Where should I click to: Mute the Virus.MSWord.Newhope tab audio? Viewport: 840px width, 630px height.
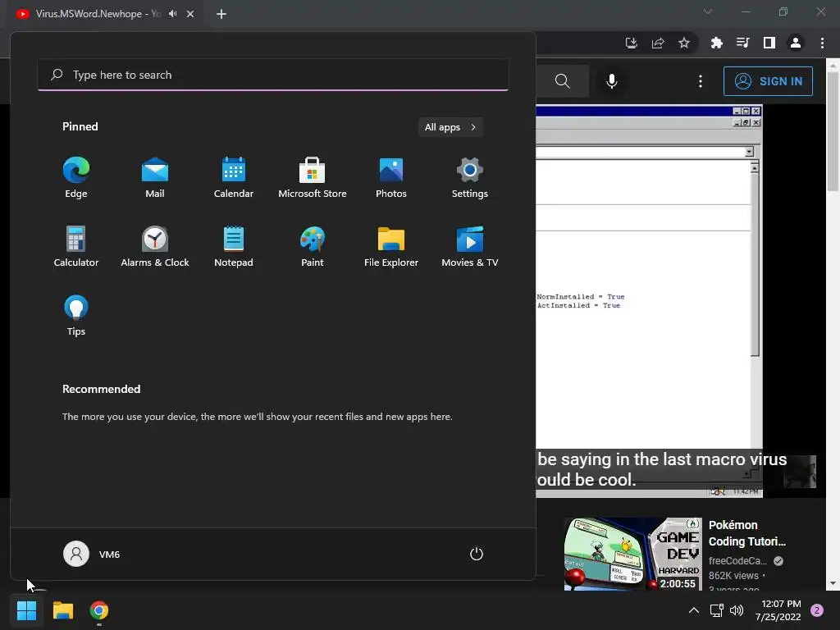[x=172, y=13]
